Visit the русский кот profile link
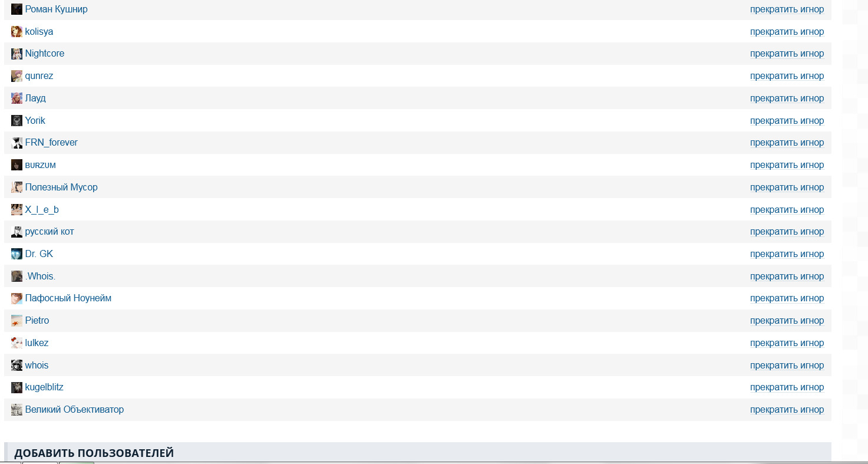This screenshot has height=464, width=868. point(49,232)
